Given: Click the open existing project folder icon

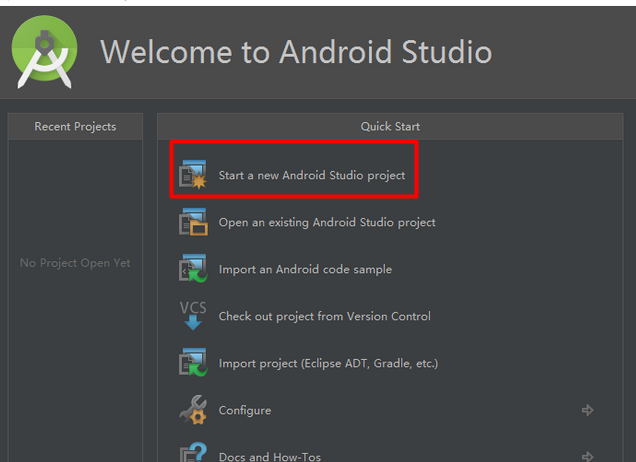Looking at the screenshot, I should pyautogui.click(x=193, y=221).
